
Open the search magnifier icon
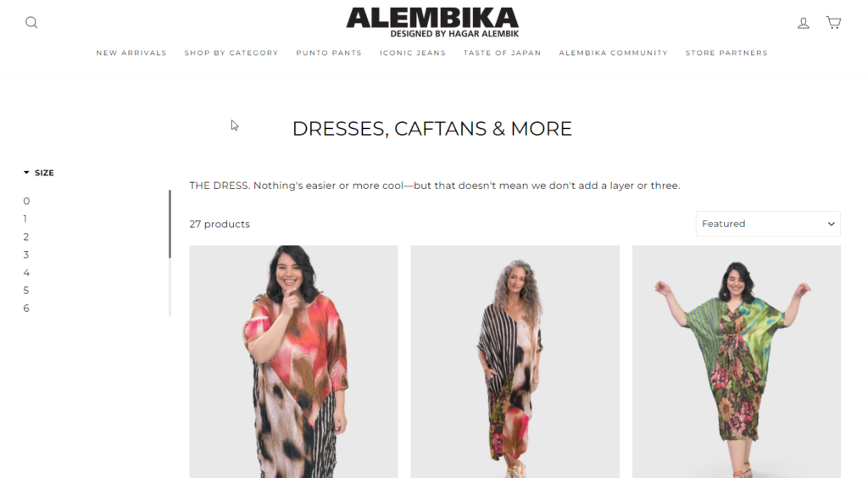[31, 22]
